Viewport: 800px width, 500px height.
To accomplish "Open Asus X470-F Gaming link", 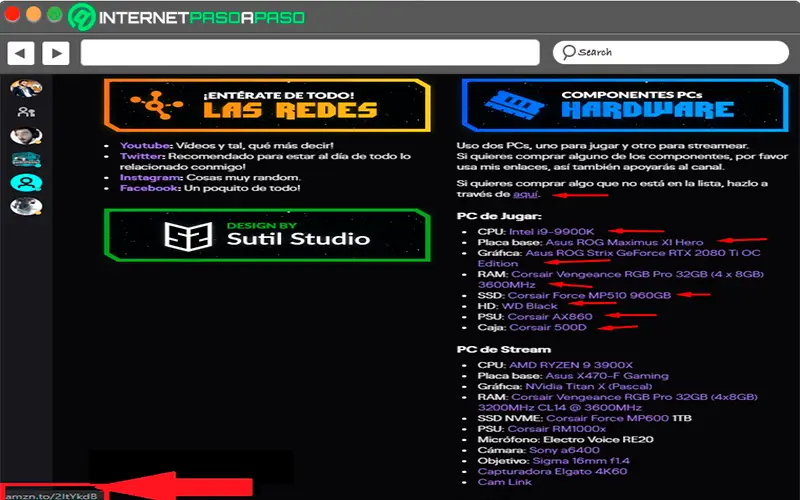I will pos(607,376).
